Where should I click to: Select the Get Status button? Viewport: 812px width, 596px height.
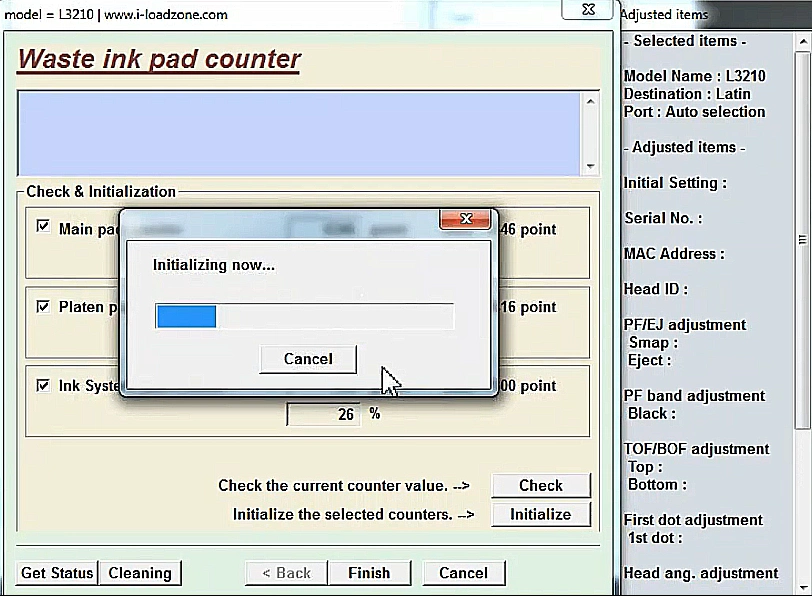click(56, 572)
